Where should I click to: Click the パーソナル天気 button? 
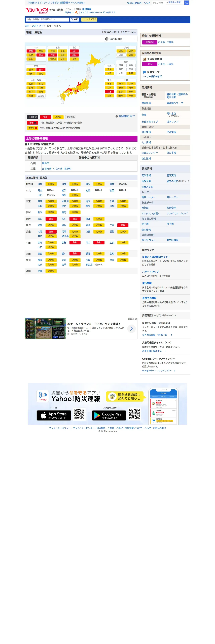89,20
